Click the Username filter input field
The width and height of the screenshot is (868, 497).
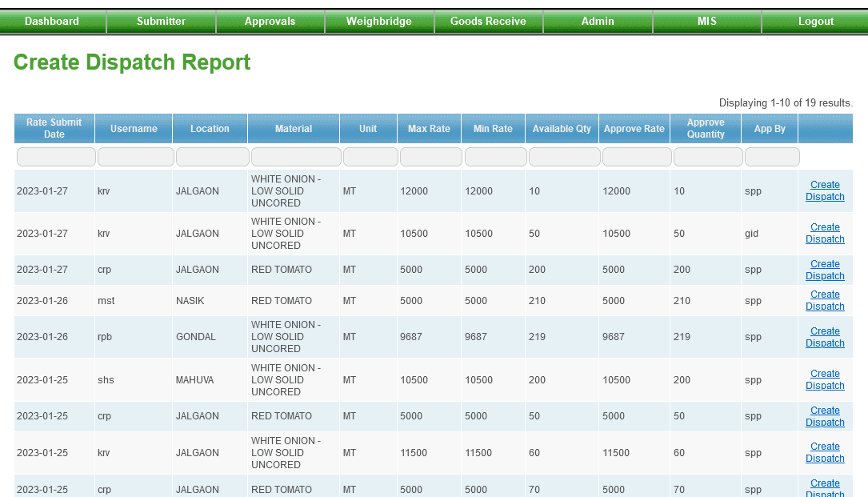point(134,156)
